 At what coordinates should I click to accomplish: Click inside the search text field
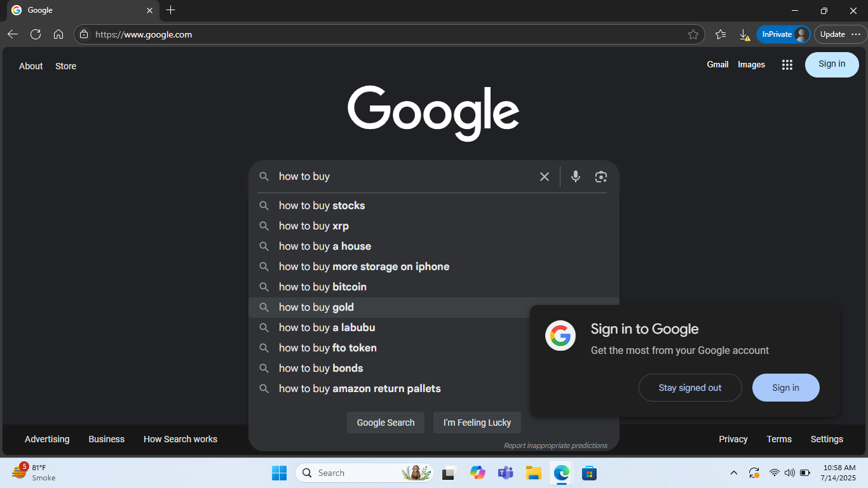[x=407, y=177]
